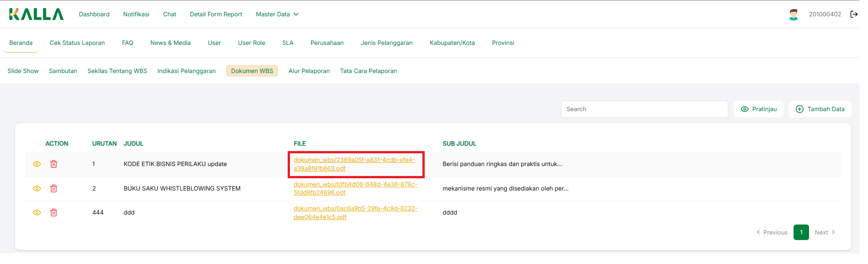The image size is (868, 264).
Task: View BUKU SAKU WHISTLEBLOWING SYSTEM via eye icon
Action: [37, 188]
